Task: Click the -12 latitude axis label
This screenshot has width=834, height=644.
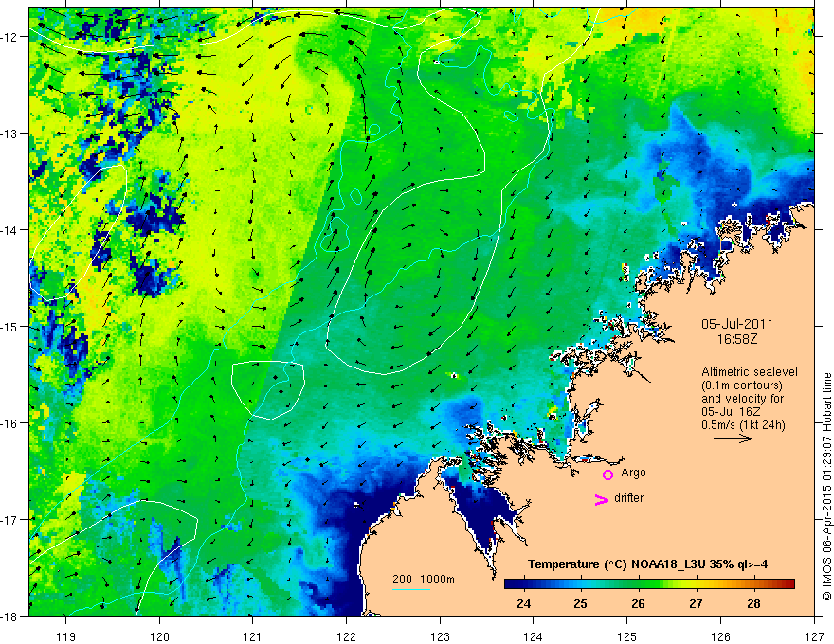Action: pos(10,37)
